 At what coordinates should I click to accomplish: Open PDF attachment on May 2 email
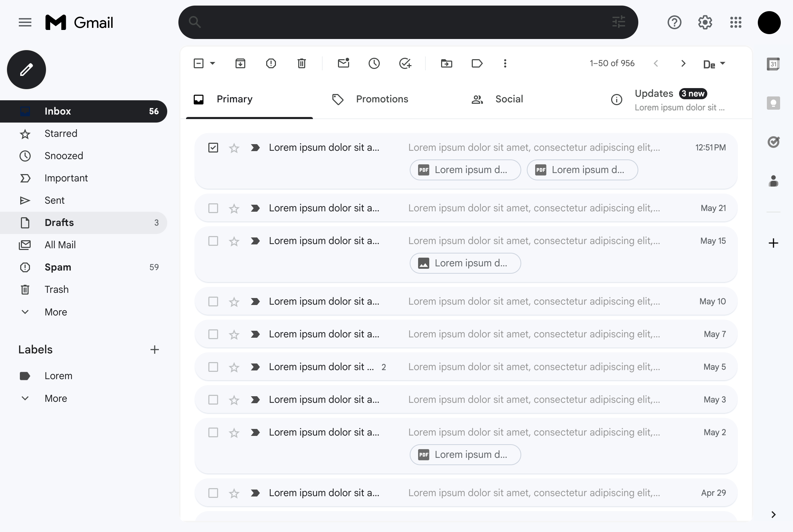click(465, 454)
